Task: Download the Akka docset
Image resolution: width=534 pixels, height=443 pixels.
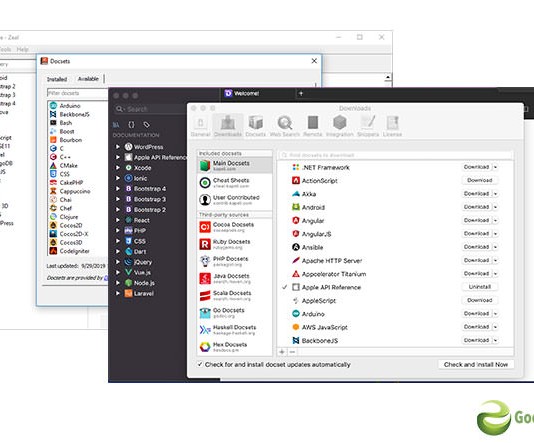Action: 476,193
